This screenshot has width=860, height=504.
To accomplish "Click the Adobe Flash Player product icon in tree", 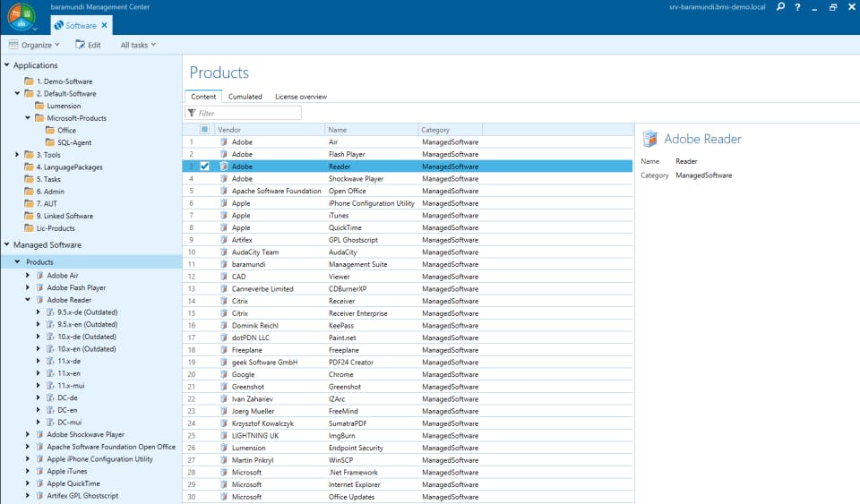I will (x=39, y=287).
